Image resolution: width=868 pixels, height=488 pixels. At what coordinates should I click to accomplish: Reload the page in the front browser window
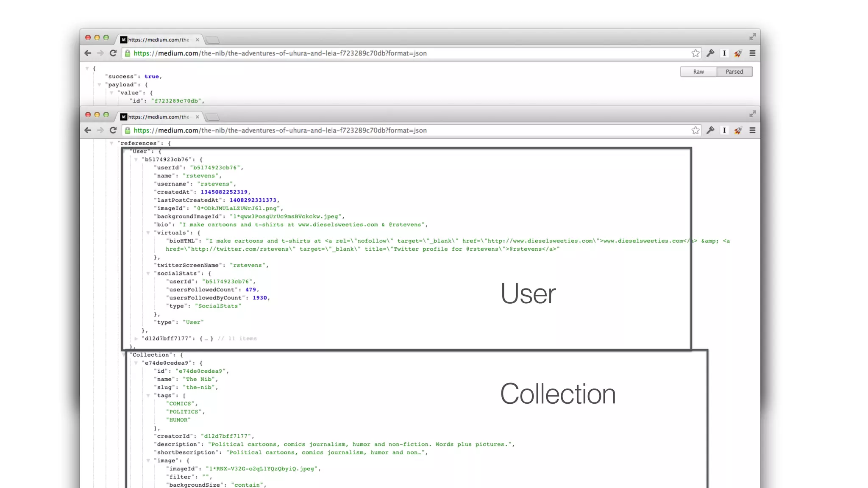coord(113,130)
